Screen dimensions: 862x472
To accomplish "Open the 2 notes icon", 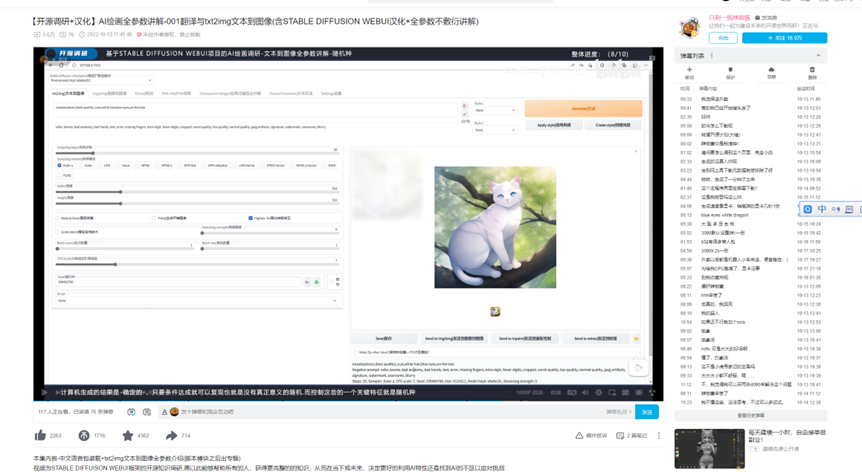I will (x=620, y=436).
